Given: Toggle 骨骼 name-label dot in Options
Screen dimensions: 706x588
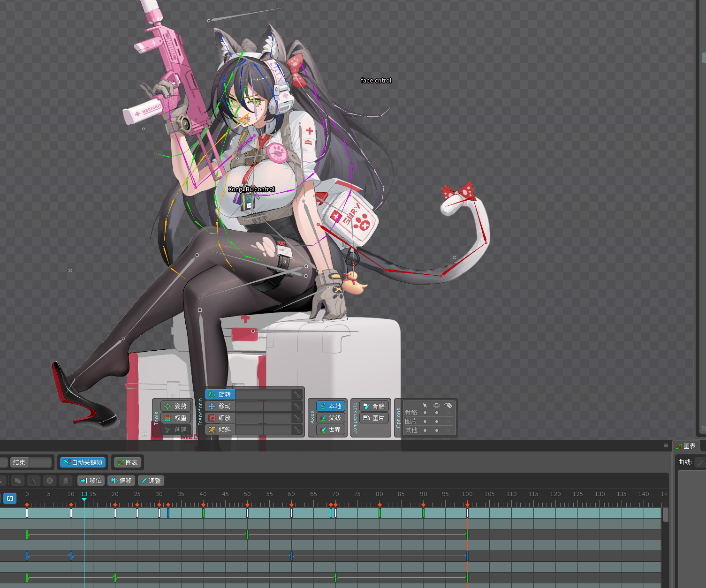Looking at the screenshot, I should point(448,413).
